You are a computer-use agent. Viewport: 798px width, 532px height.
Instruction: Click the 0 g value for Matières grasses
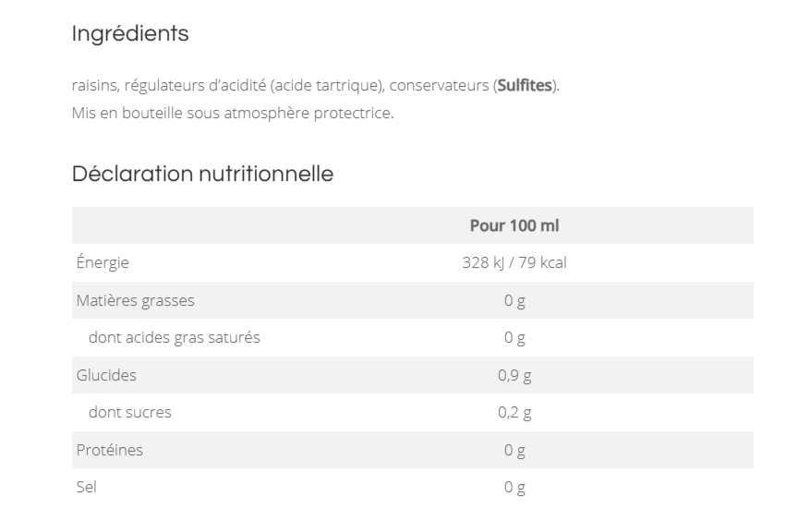pos(514,300)
